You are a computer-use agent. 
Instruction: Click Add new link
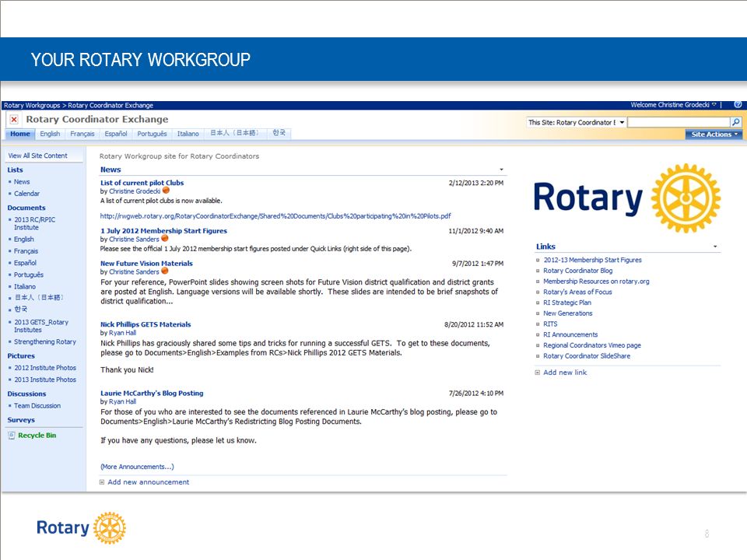565,373
